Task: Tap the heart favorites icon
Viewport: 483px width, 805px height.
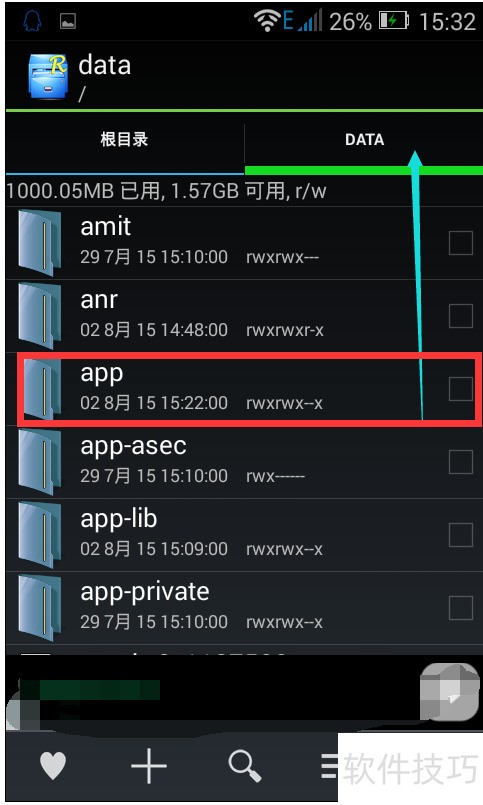Action: point(53,765)
